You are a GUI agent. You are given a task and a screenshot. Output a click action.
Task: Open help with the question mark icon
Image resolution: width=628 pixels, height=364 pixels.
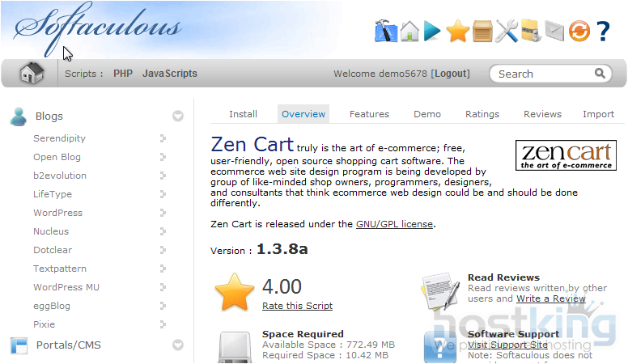click(x=603, y=32)
